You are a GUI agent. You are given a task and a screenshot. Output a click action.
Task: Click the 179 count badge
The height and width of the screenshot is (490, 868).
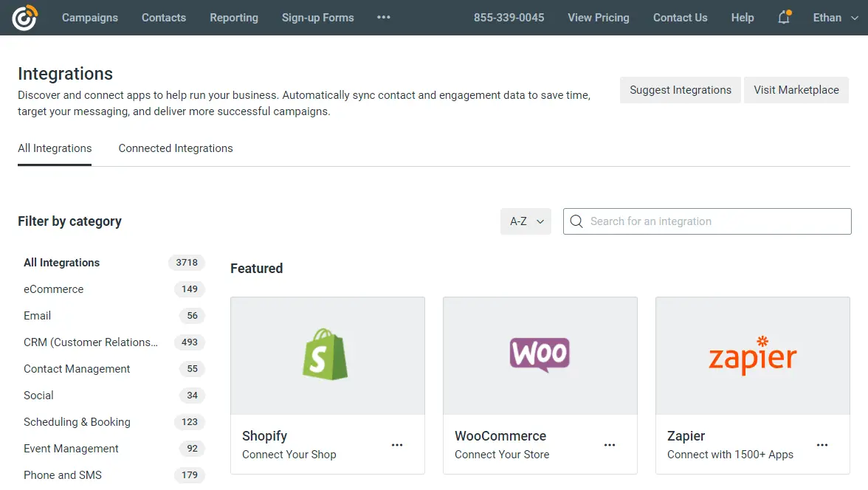(x=189, y=475)
